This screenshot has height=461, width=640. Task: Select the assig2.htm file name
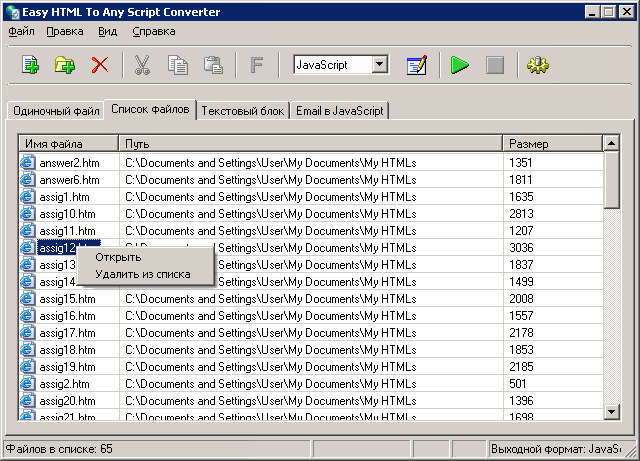(x=64, y=384)
